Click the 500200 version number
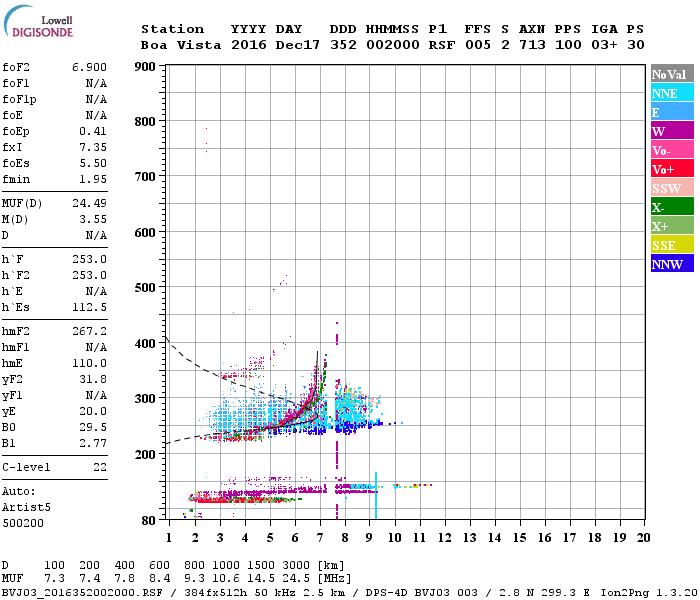Screen dimensions: 700x600 tap(23, 523)
